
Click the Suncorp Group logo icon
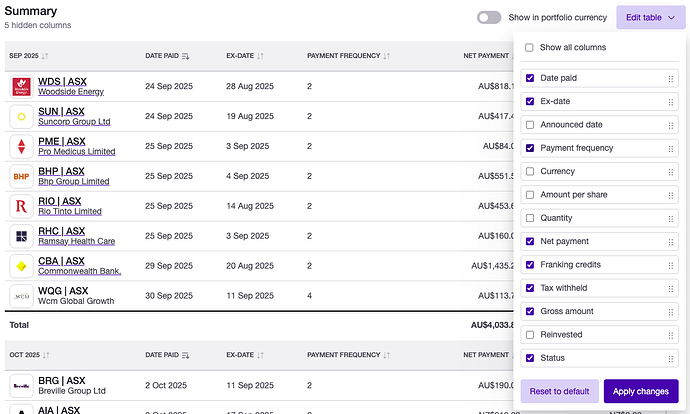tap(22, 117)
